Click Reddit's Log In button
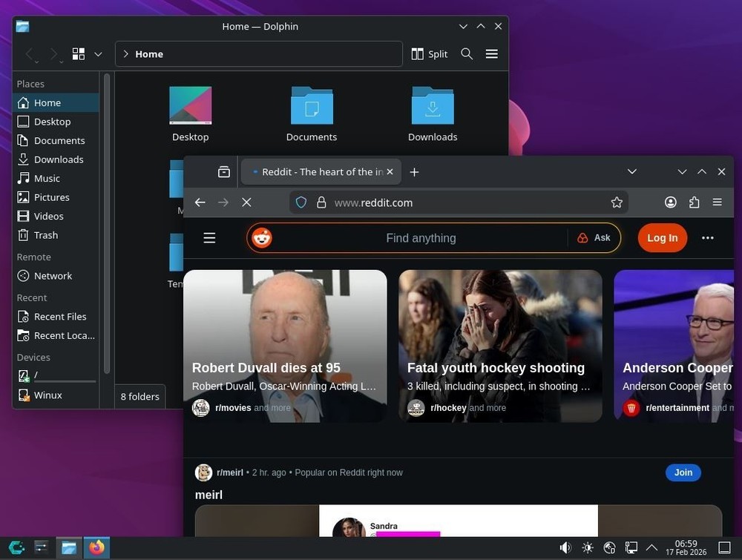This screenshot has width=742, height=560. coord(661,237)
